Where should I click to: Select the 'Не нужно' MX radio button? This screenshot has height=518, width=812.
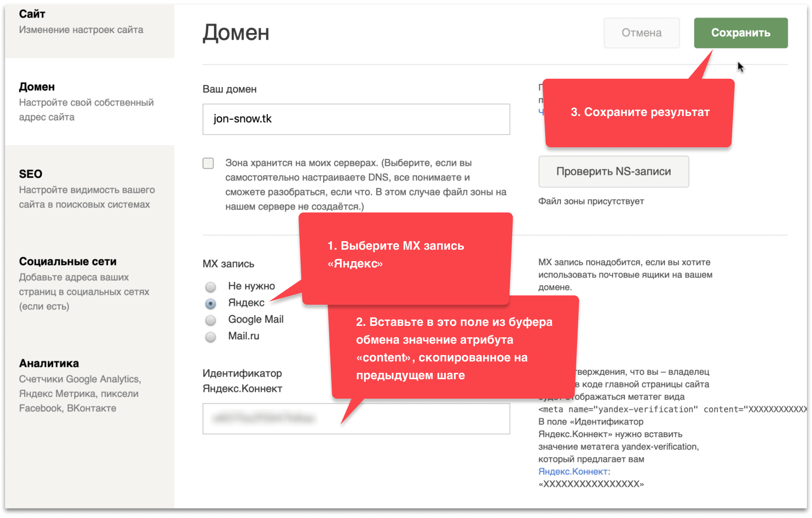click(210, 287)
